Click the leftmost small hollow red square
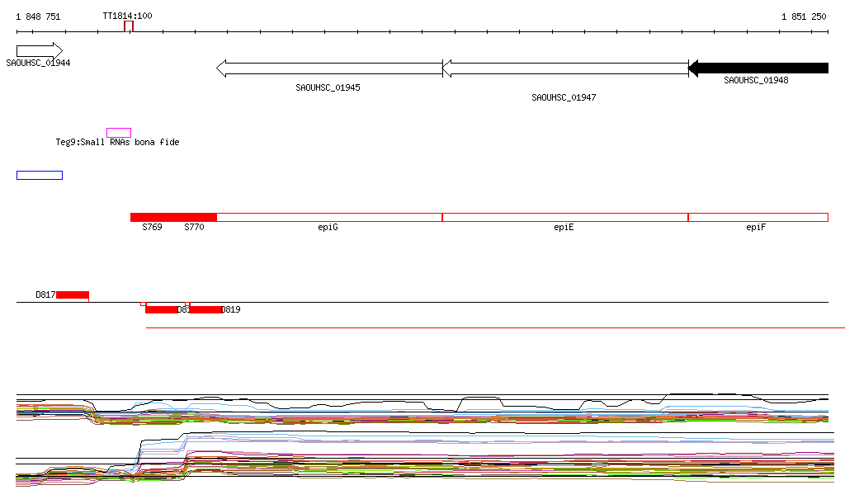 (x=144, y=304)
